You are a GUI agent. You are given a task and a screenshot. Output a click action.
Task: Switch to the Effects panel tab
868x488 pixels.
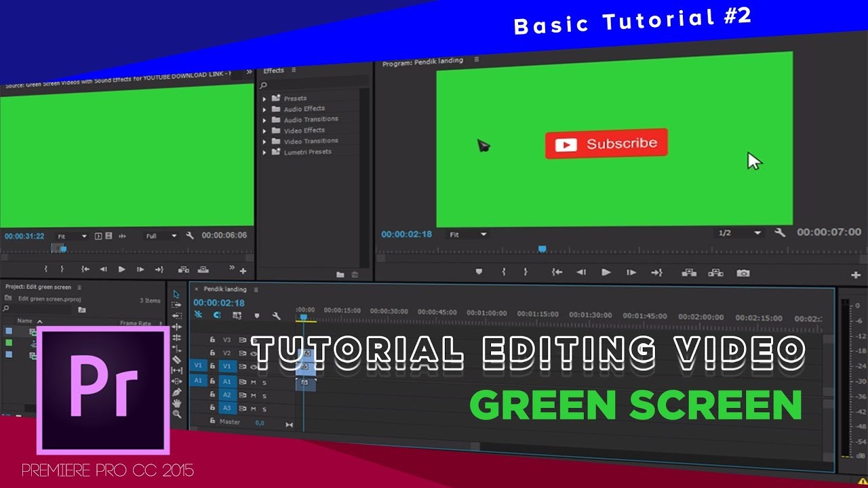click(x=274, y=70)
